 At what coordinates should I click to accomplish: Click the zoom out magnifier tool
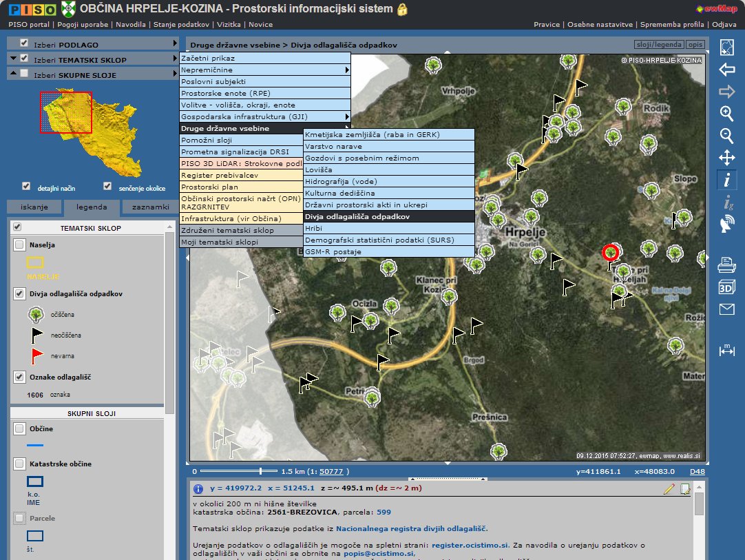[726, 135]
